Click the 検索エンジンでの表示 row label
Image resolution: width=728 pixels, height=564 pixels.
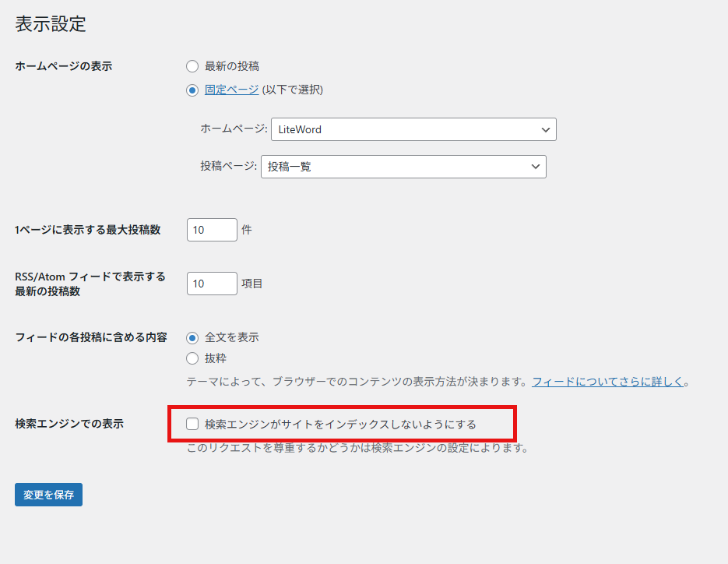tap(69, 424)
